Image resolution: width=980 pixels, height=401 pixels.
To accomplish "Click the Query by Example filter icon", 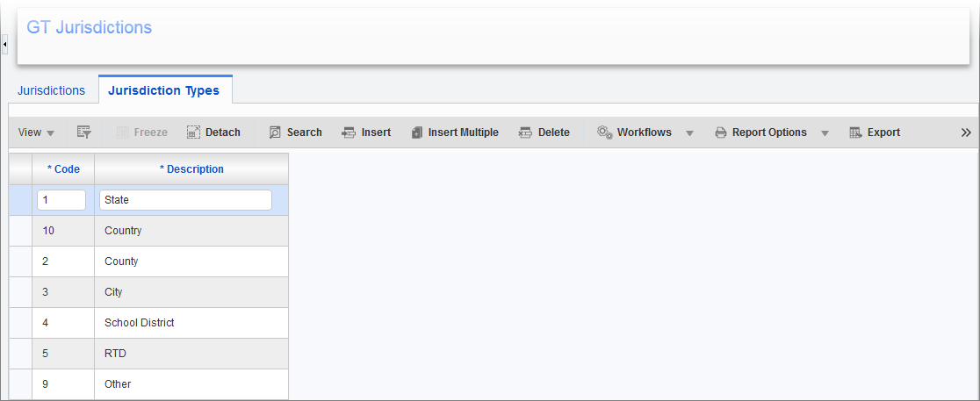I will [x=84, y=132].
